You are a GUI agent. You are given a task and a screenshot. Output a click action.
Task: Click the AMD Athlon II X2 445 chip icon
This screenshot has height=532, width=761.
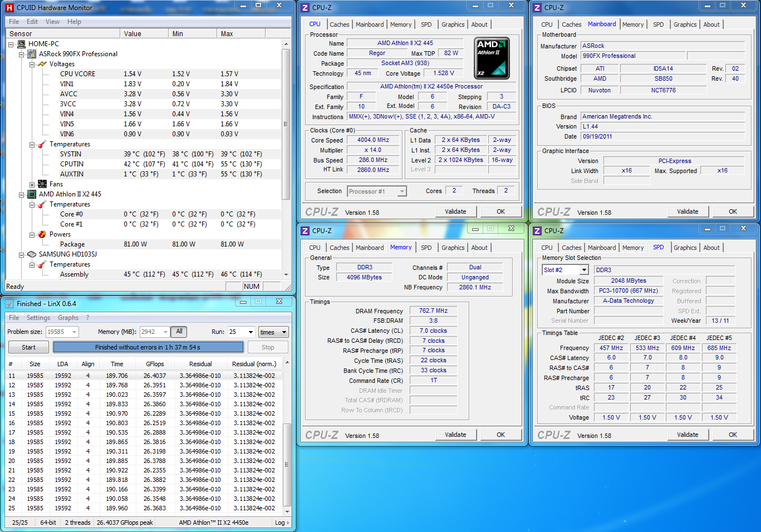32,194
